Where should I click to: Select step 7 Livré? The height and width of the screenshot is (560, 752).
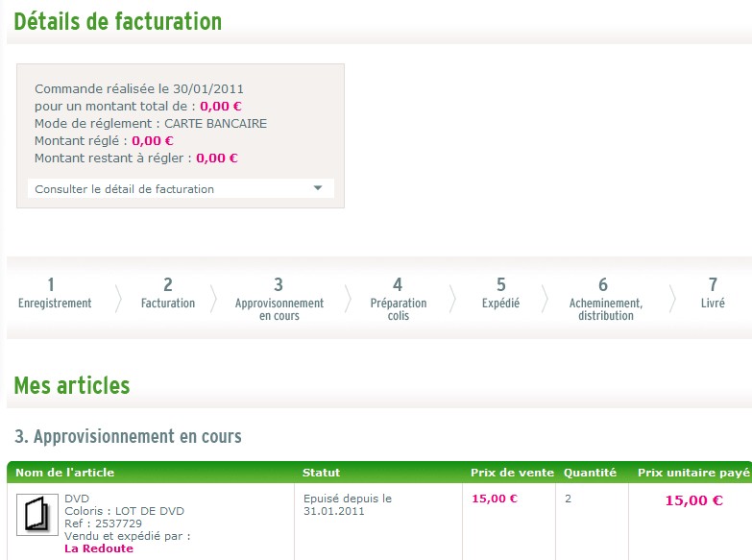(x=713, y=294)
